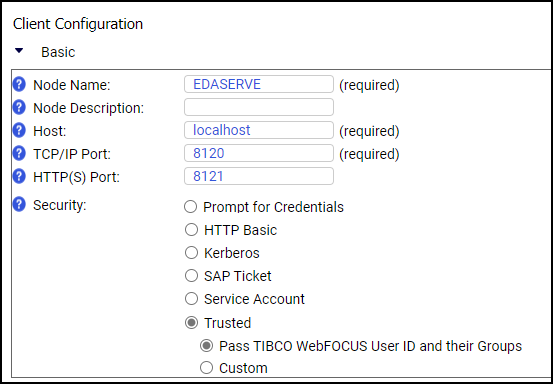Click TCP/IP Port field showing 8120

pyautogui.click(x=259, y=153)
